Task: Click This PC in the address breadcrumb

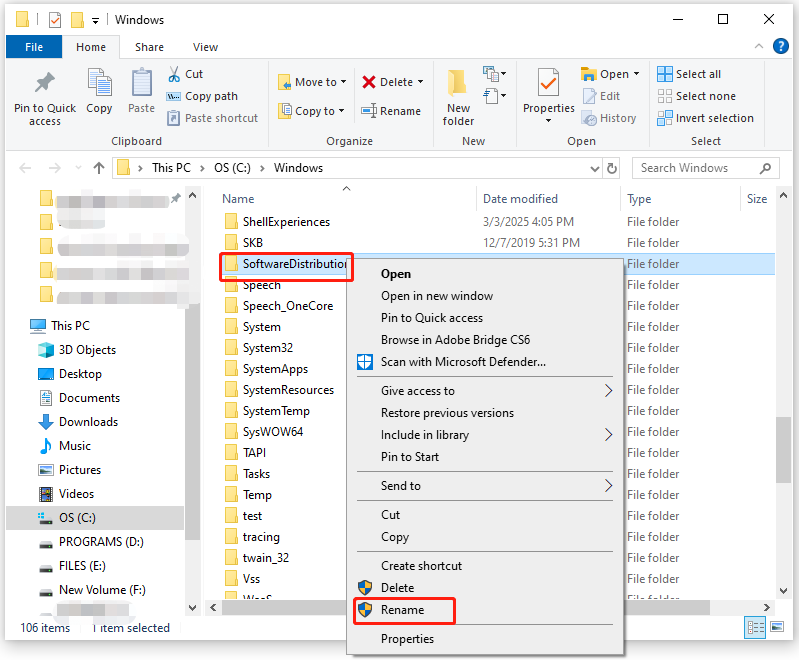Action: click(x=171, y=168)
